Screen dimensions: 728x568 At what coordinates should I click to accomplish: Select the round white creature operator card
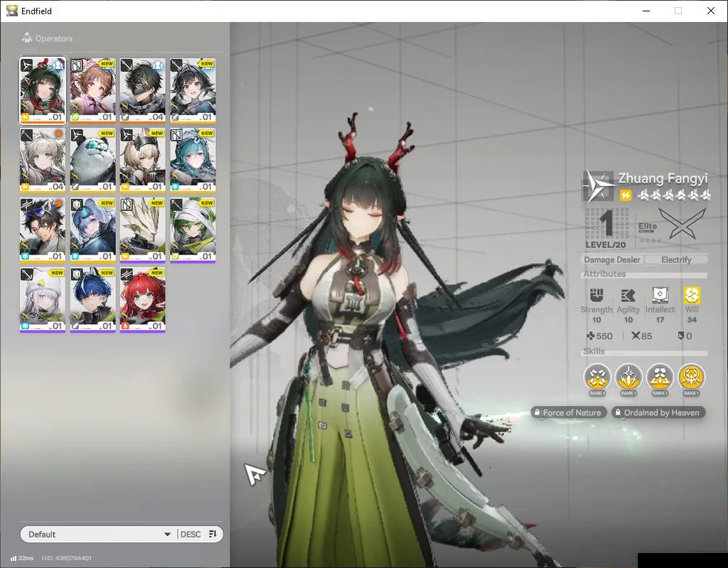(93, 160)
